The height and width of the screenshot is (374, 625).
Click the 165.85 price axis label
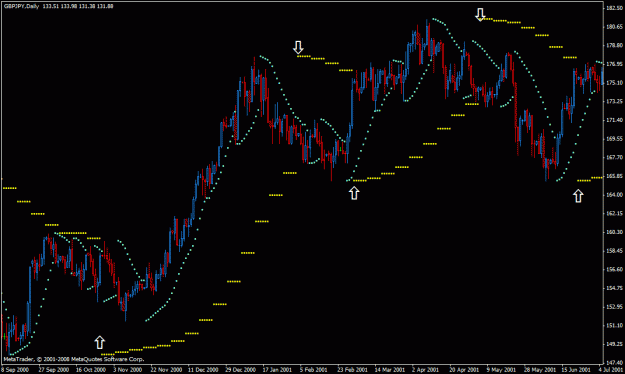click(x=614, y=176)
